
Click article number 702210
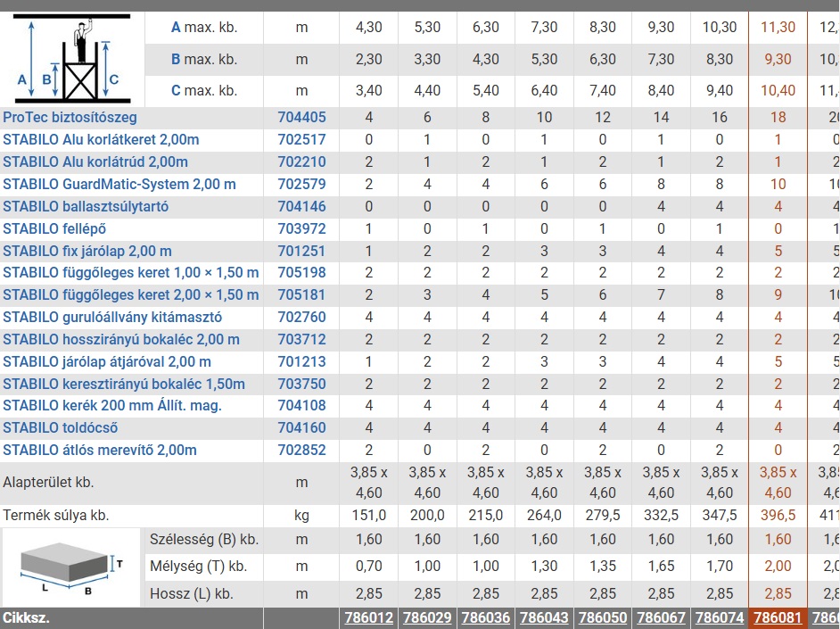[301, 161]
